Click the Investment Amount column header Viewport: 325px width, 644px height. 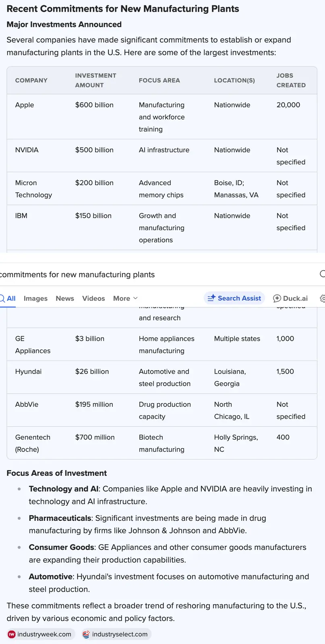(x=95, y=80)
